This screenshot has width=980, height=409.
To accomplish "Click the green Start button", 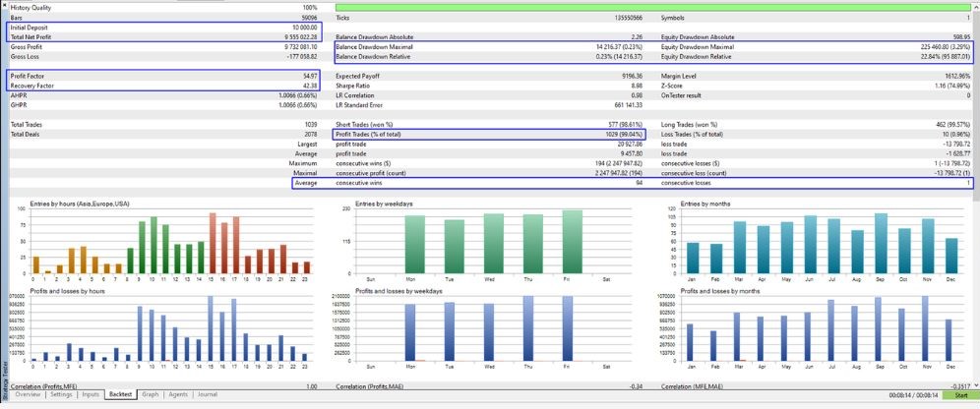I will point(958,395).
